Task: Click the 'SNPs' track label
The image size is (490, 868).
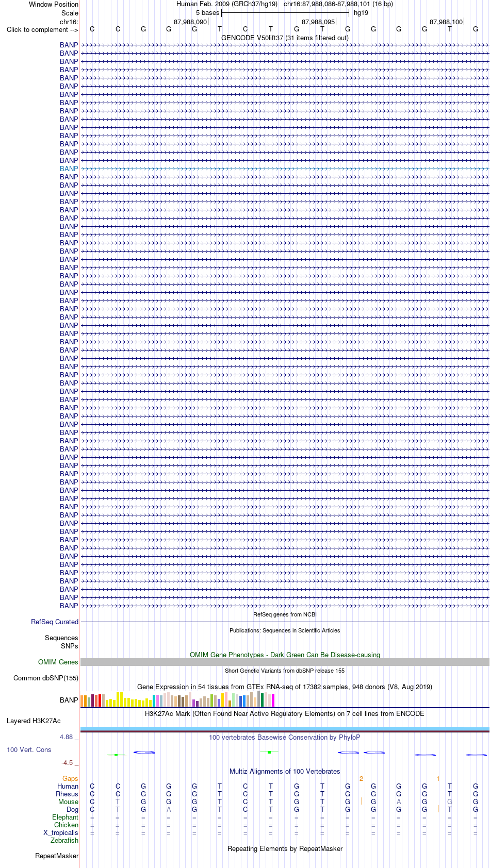Action: pyautogui.click(x=70, y=646)
